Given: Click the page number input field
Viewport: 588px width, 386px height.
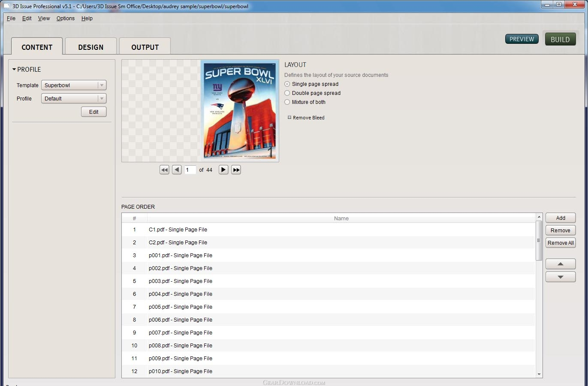Looking at the screenshot, I should (x=190, y=170).
